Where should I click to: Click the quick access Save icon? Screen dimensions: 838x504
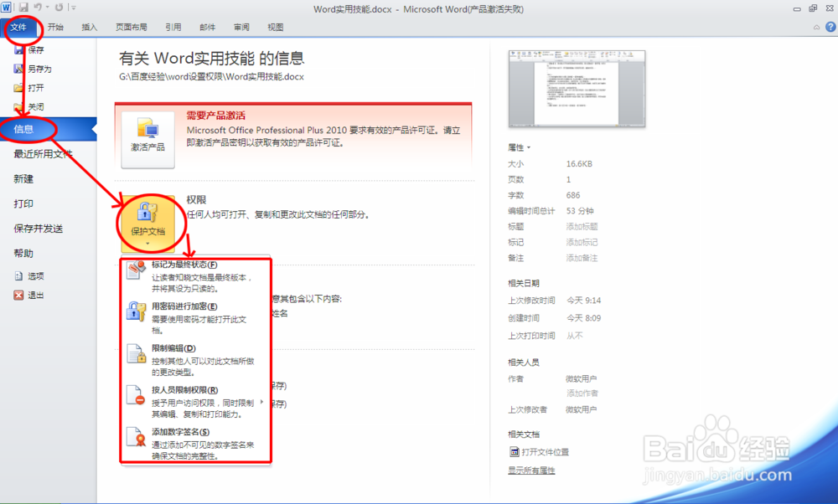(23, 8)
